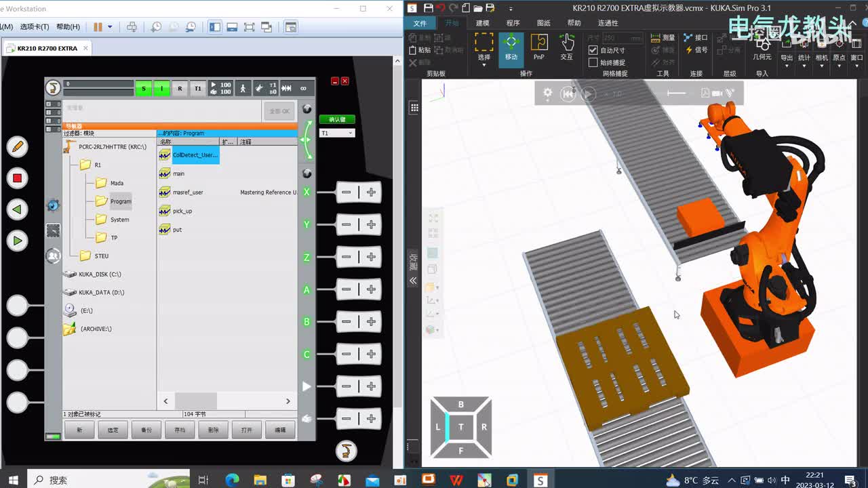The width and height of the screenshot is (868, 488).
Task: Click the 新 new softkey
Action: point(79,430)
